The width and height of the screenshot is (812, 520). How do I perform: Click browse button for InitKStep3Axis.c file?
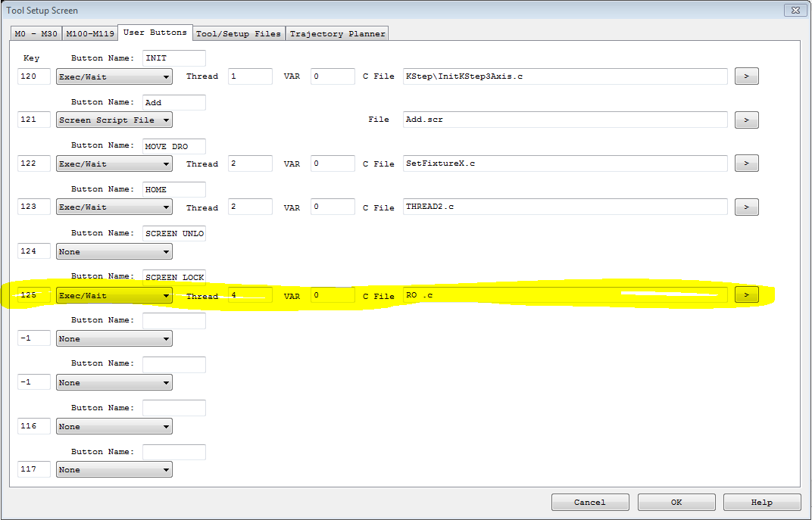tap(746, 76)
